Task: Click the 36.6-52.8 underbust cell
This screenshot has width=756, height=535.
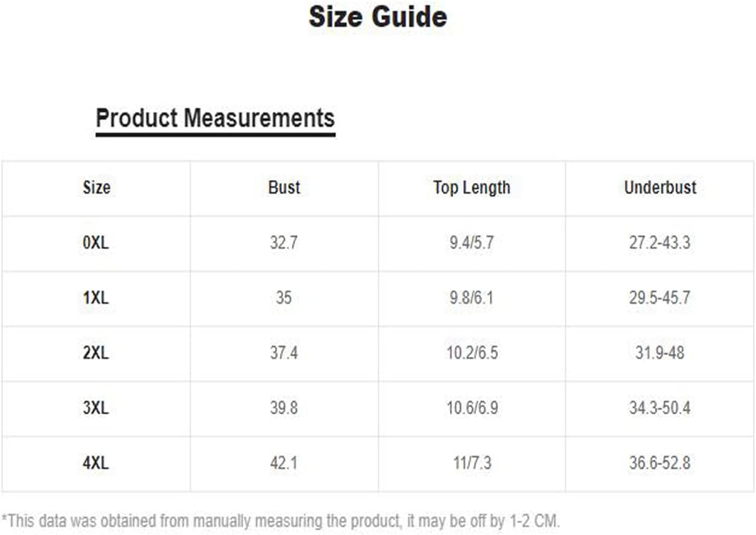Action: tap(660, 463)
